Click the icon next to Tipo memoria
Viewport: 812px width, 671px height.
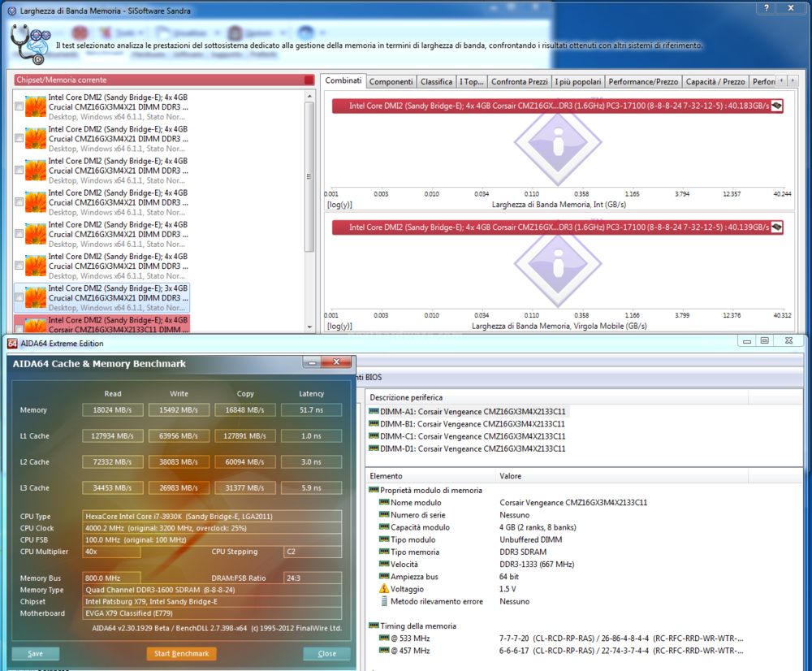point(384,552)
